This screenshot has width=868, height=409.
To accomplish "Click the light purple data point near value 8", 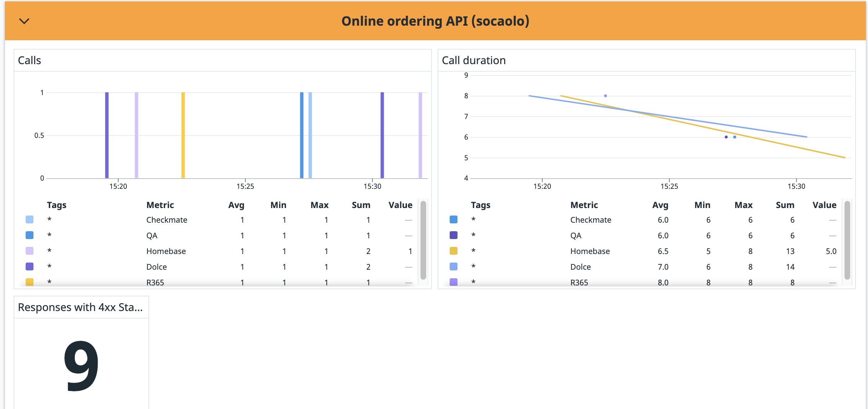I will tap(605, 96).
